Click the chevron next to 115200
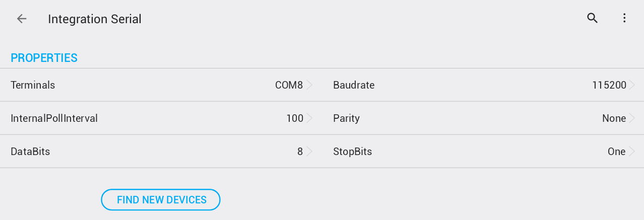Screen dimensions: 644x220 [632, 85]
